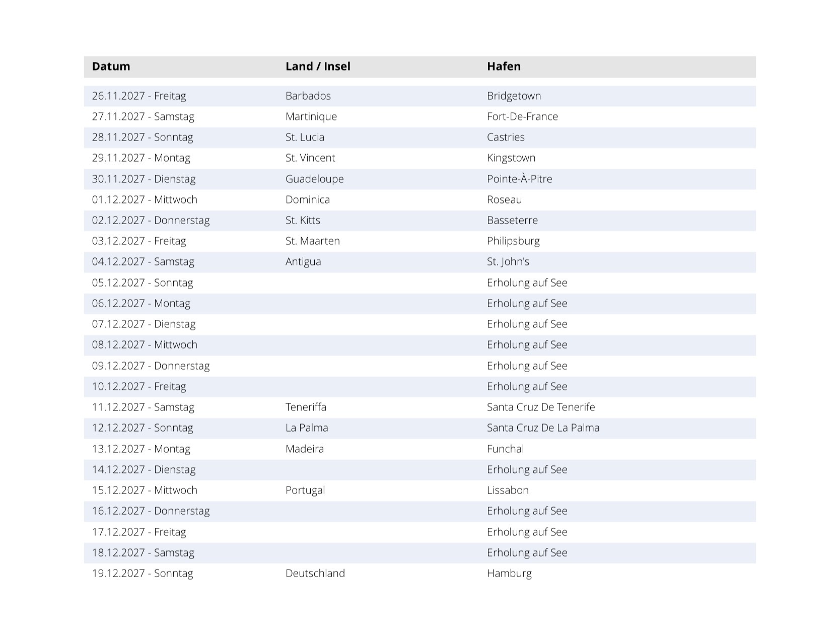Image resolution: width=840 pixels, height=627 pixels.
Task: Select the Hamburg port cell
Action: click(509, 573)
